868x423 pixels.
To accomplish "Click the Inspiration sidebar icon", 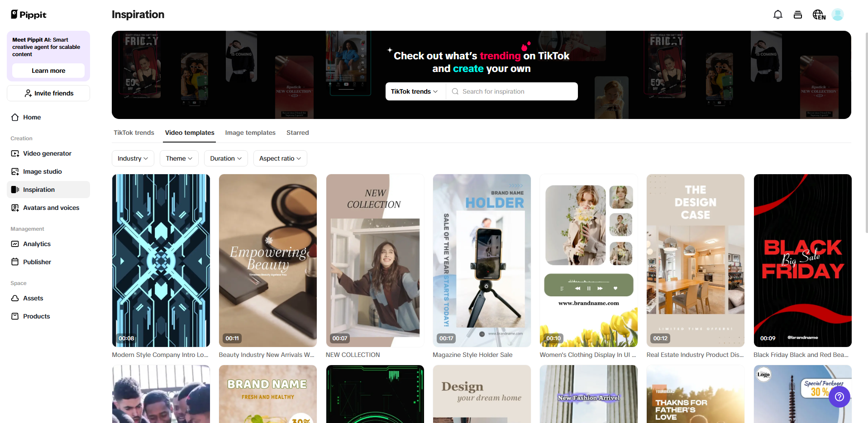I will [15, 190].
